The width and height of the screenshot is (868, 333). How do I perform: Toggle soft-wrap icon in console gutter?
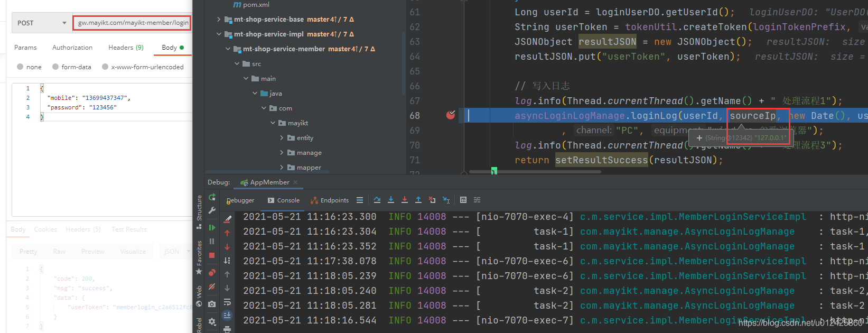pyautogui.click(x=227, y=302)
